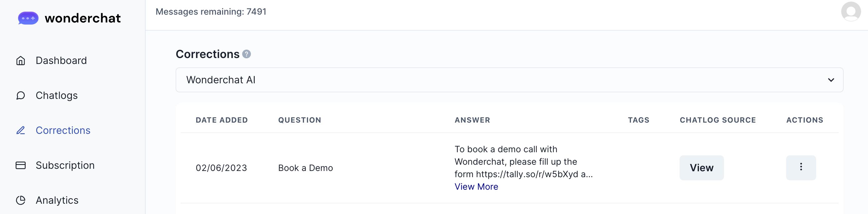This screenshot has width=868, height=214.
Task: Click the Chatlogs speech bubble icon
Action: (x=21, y=95)
